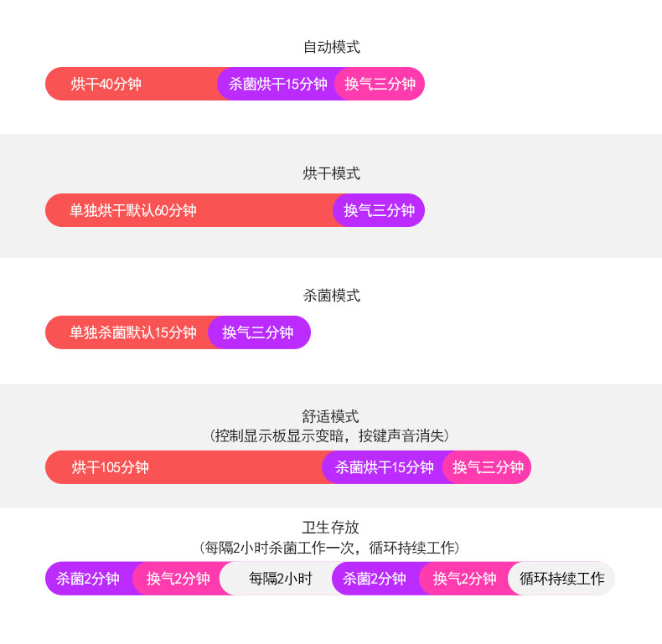Click the 杀菌模式 heading

point(332,296)
